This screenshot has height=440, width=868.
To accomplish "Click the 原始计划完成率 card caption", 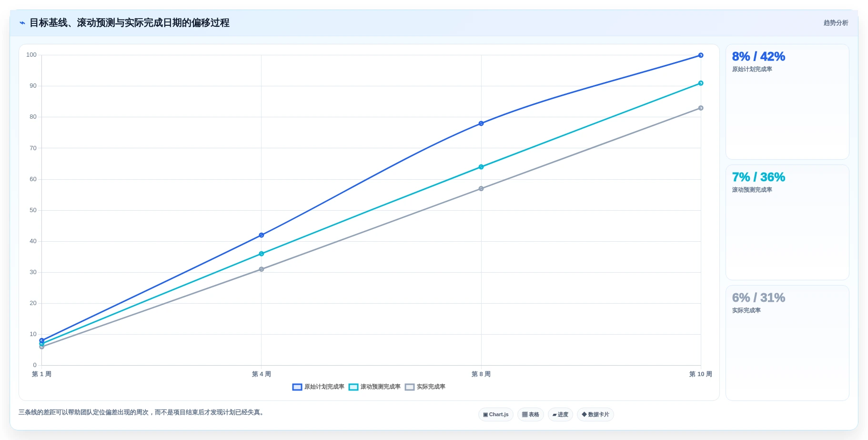I will coord(752,69).
